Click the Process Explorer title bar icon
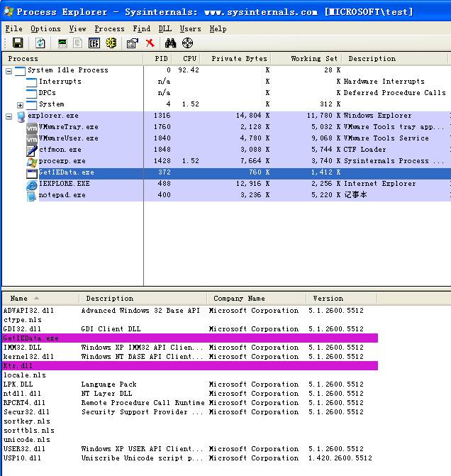The height and width of the screenshot is (476, 451). coord(9,11)
